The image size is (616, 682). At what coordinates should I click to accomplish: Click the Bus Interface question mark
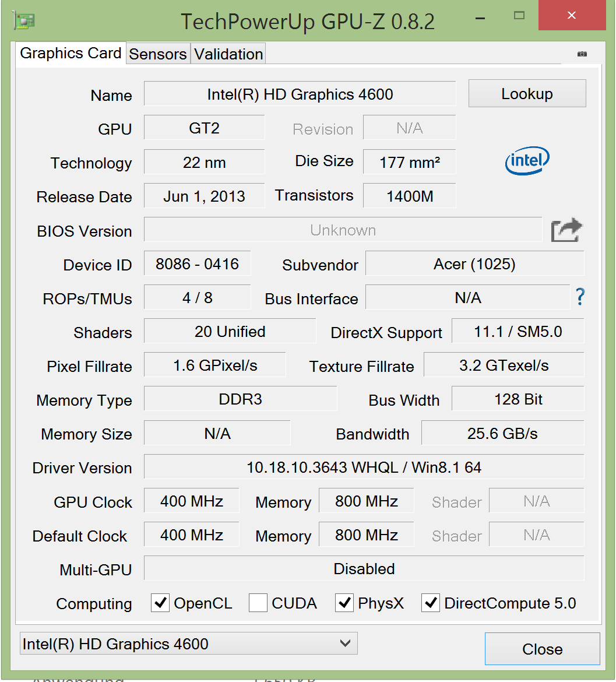tap(580, 297)
